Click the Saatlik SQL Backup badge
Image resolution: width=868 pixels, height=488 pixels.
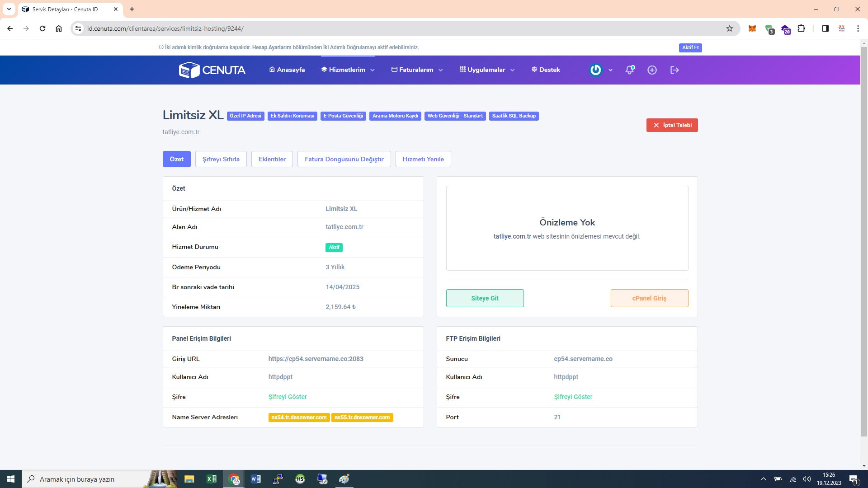click(514, 116)
